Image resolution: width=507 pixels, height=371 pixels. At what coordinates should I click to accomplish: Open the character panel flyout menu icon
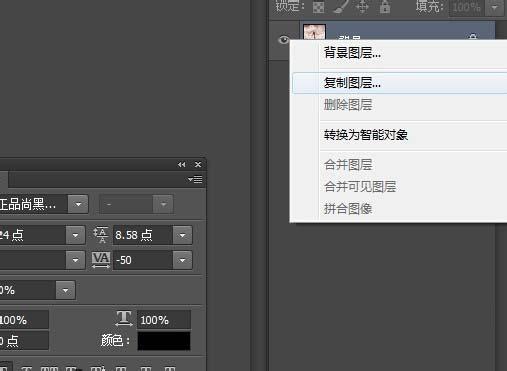(x=195, y=180)
